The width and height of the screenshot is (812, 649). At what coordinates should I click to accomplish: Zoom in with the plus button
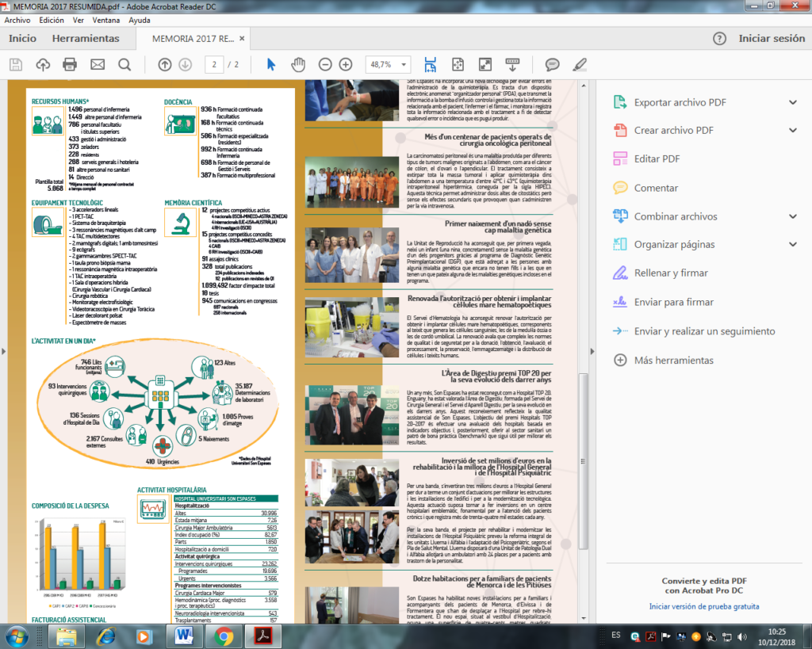[346, 64]
